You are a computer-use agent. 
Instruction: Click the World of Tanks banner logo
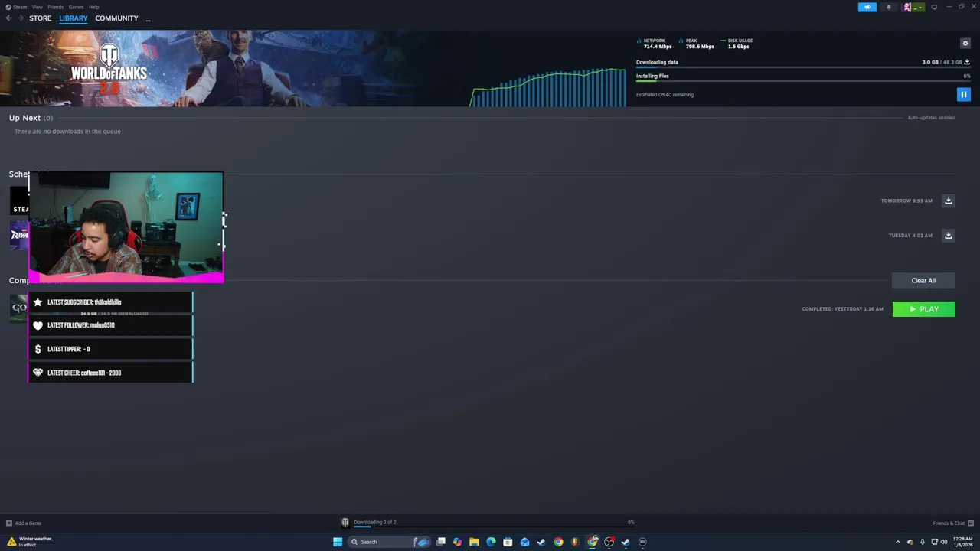pos(109,69)
